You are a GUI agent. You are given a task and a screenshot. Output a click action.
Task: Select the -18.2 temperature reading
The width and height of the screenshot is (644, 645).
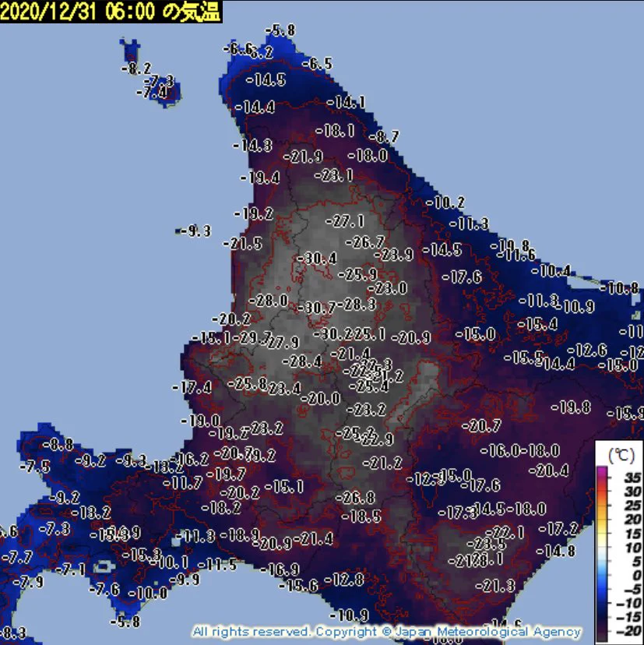pyautogui.click(x=221, y=508)
